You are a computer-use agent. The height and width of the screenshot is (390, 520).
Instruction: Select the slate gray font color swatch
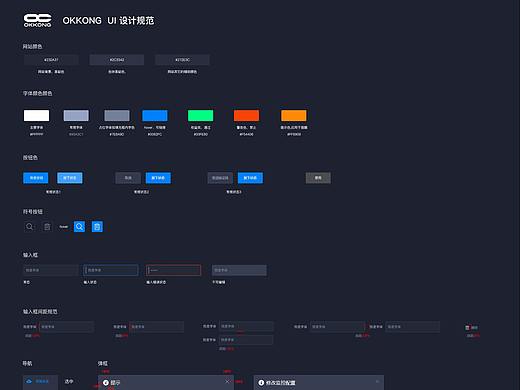point(117,116)
